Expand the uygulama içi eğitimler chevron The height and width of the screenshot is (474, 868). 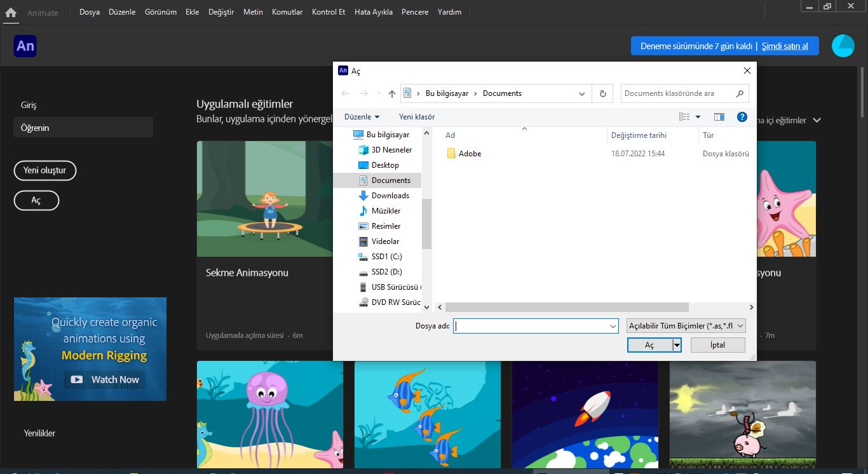coord(817,120)
